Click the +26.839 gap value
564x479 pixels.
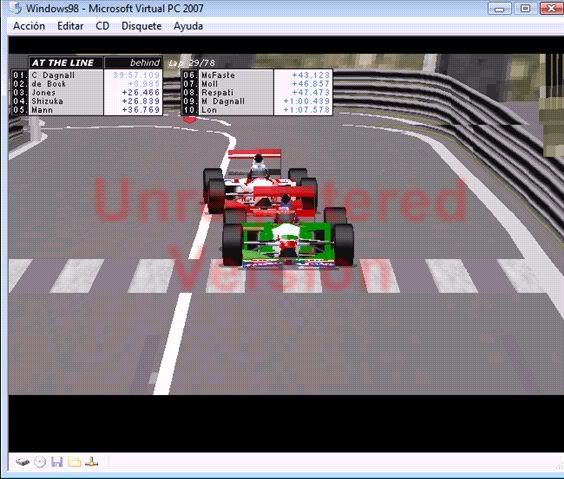click(141, 101)
